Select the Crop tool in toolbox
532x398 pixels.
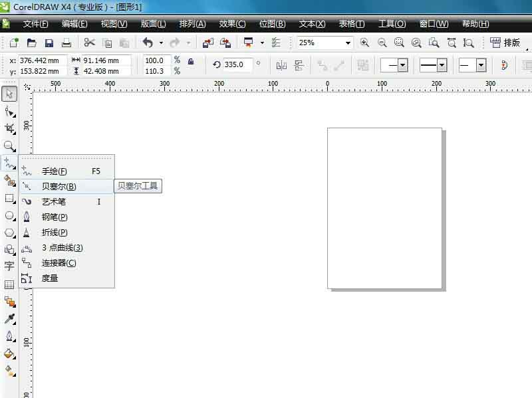click(9, 128)
